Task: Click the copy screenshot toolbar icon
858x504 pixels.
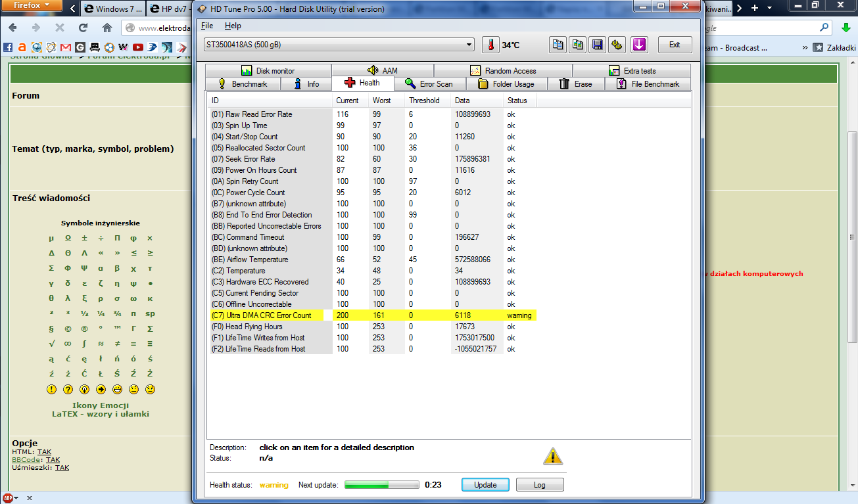Action: 577,45
